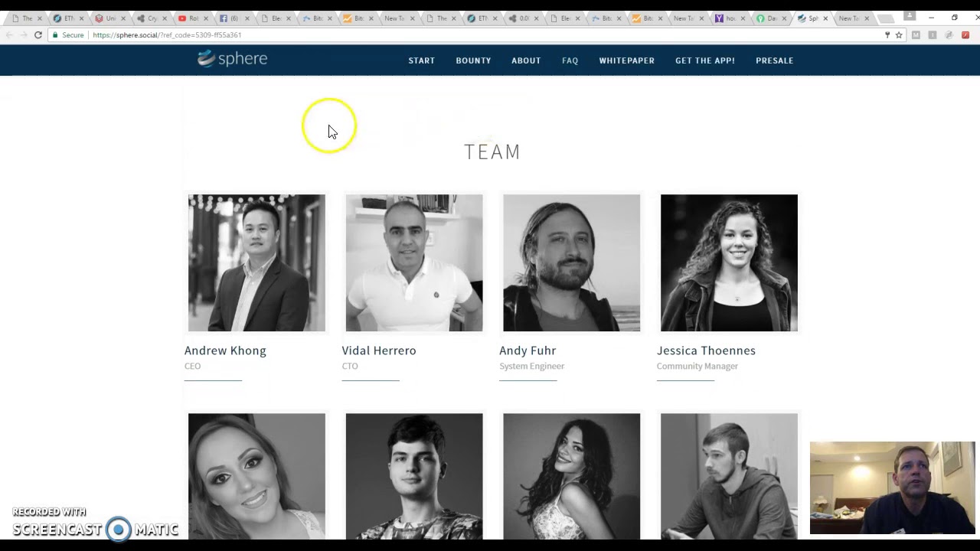Open the ABOUT navigation link
The image size is (980, 551).
(526, 60)
